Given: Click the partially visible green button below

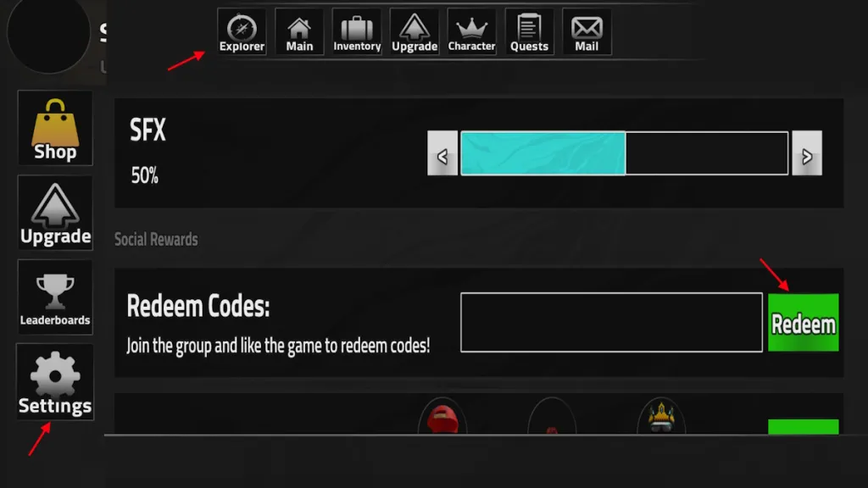Looking at the screenshot, I should 804,427.
